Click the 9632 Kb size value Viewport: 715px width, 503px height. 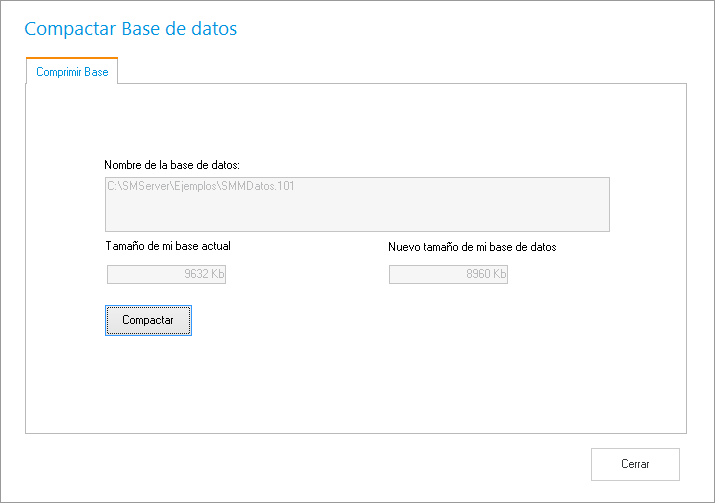(204, 275)
